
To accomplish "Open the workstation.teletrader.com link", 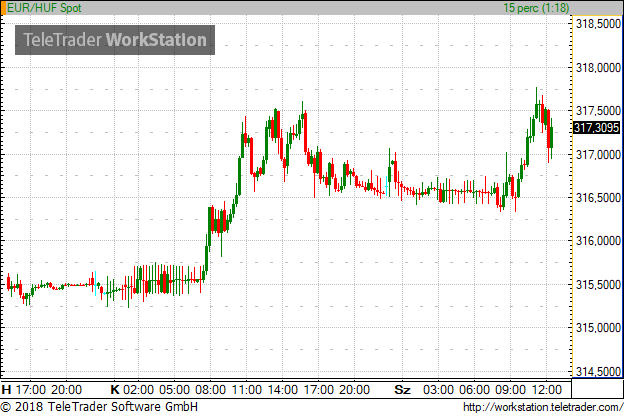I will point(543,407).
